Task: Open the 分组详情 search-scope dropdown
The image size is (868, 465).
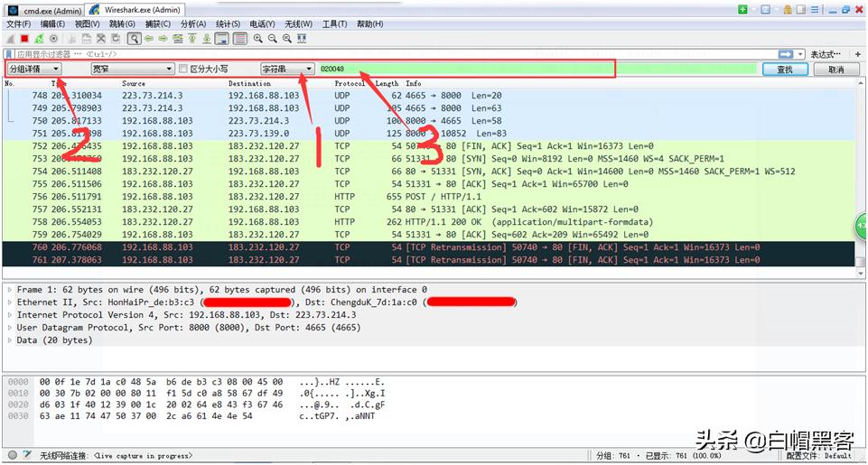Action: pos(35,70)
